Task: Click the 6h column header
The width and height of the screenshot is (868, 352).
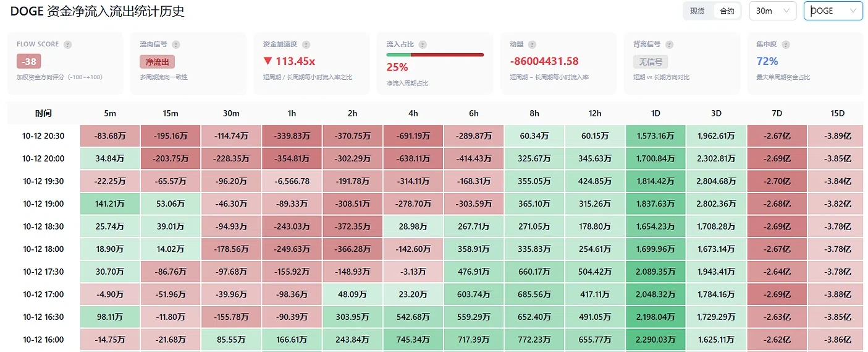Action: (x=473, y=113)
